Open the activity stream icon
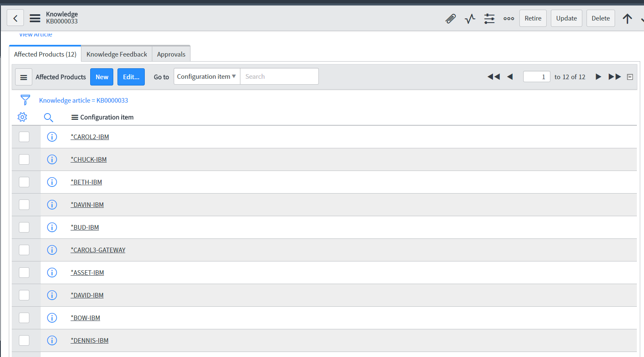 tap(470, 18)
